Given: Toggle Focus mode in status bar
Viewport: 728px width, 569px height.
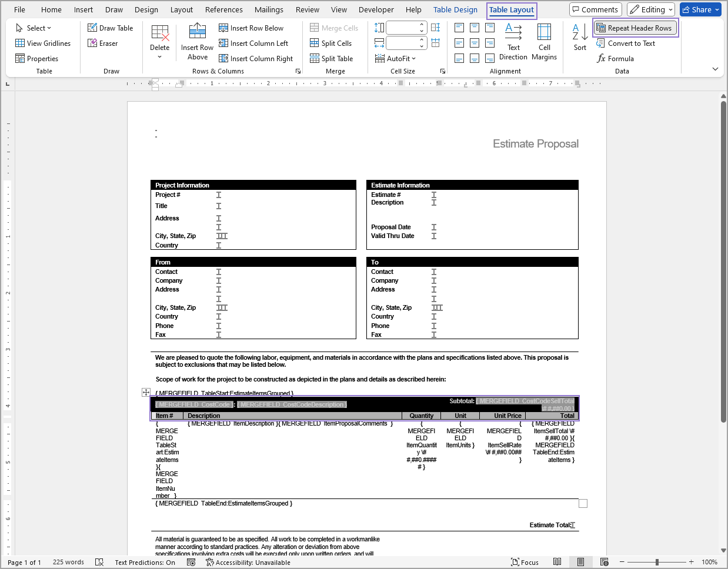Looking at the screenshot, I should [525, 562].
